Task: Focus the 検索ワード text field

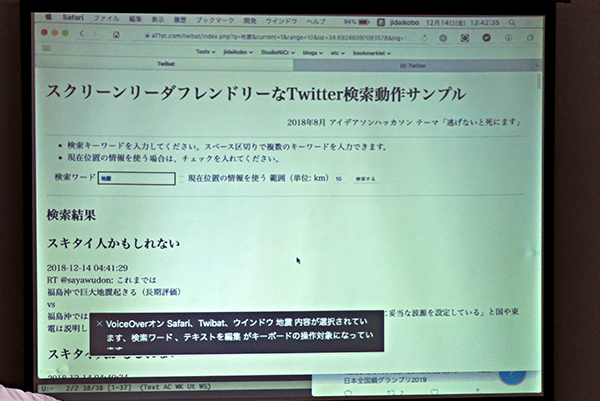Action: click(137, 178)
